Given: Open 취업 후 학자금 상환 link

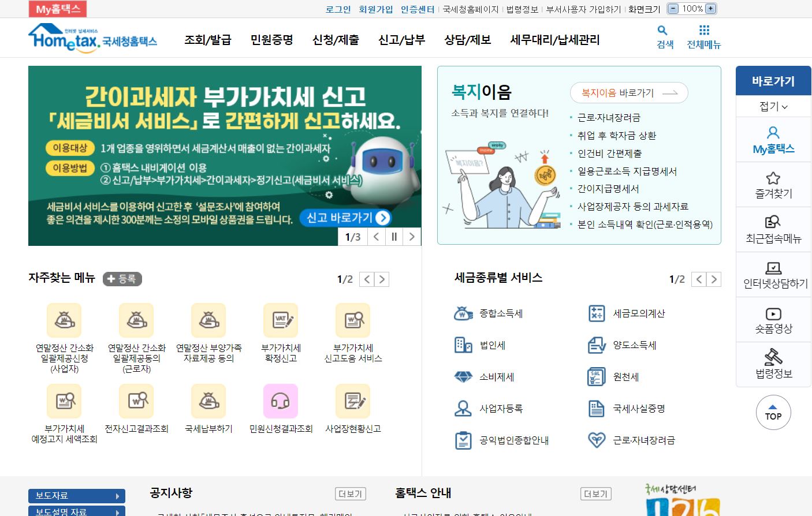Looking at the screenshot, I should pos(617,136).
